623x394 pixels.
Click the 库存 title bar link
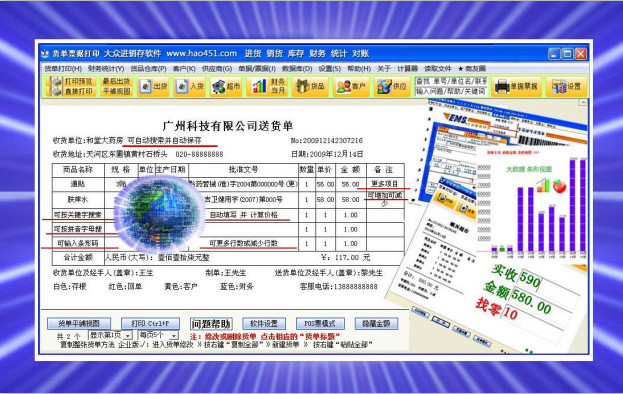[x=296, y=54]
